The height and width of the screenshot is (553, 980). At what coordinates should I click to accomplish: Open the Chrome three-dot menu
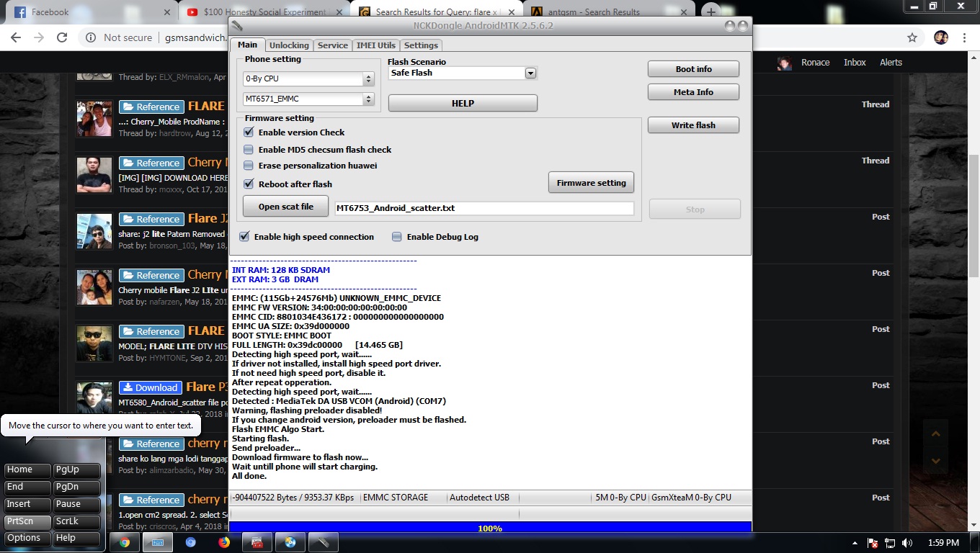[964, 37]
